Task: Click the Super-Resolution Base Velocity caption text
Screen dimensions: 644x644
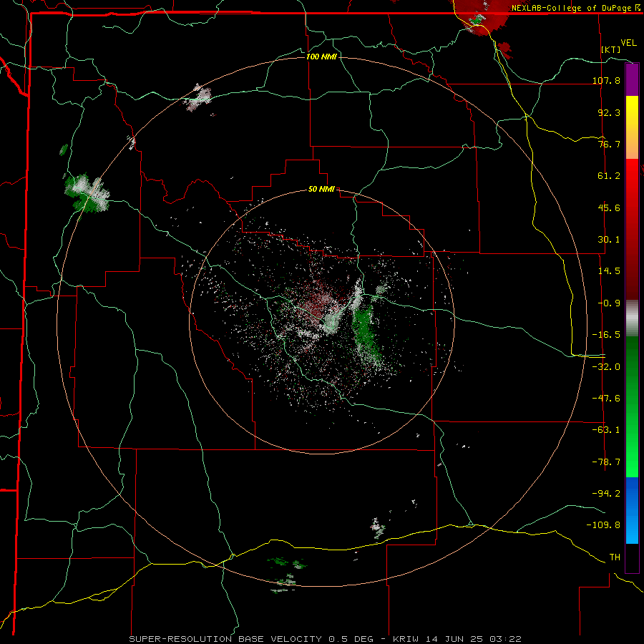Action: coord(251,639)
